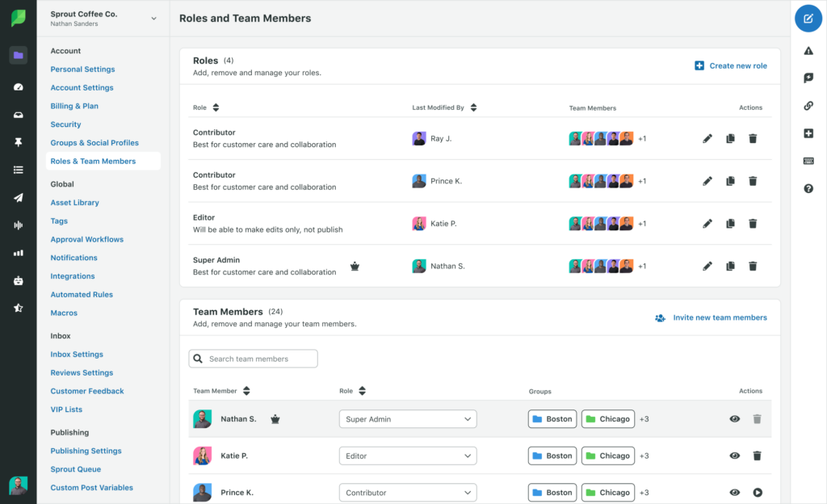Toggle eye icon for Prince K.
This screenshot has height=504, width=827.
[x=734, y=493]
